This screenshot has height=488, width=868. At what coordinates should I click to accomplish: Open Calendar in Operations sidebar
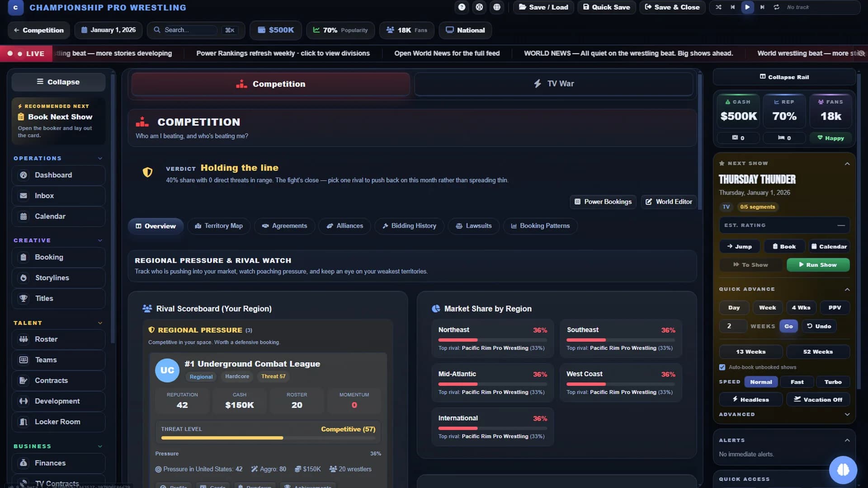58,216
